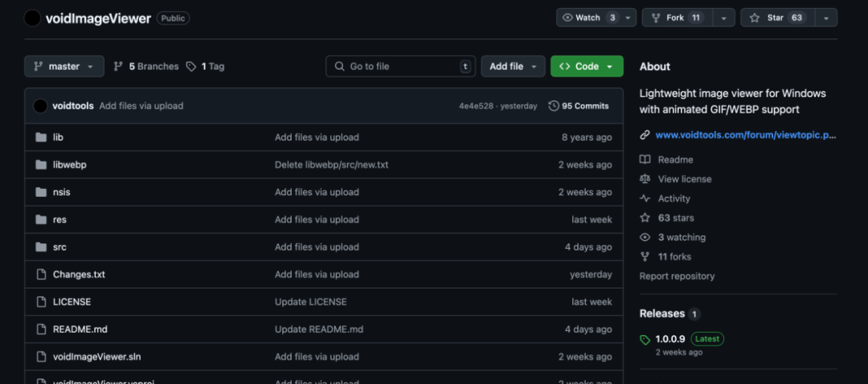
Task: Click the voidtools commit author avatar
Action: click(40, 106)
